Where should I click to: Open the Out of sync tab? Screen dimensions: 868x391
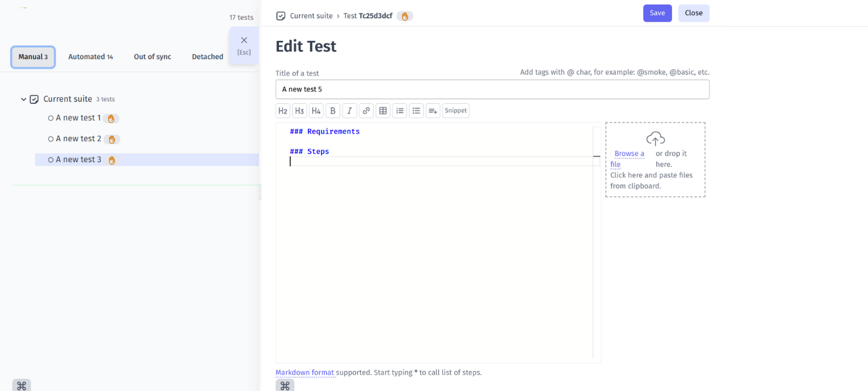152,57
